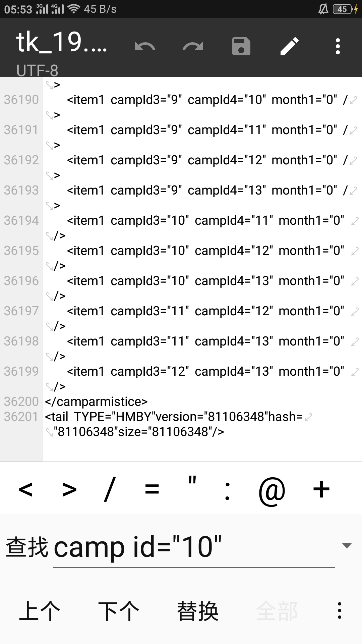Insert the @ symbol
Viewport: 362px width, 644px height.
coord(272,490)
